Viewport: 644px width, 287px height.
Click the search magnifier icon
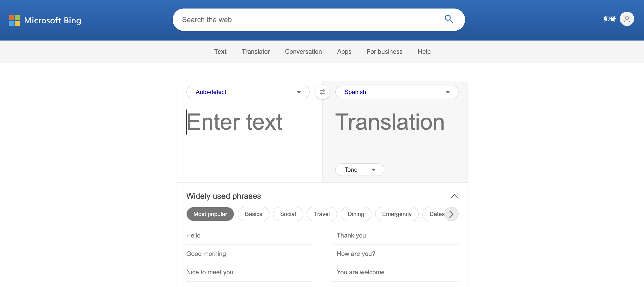[x=449, y=19]
